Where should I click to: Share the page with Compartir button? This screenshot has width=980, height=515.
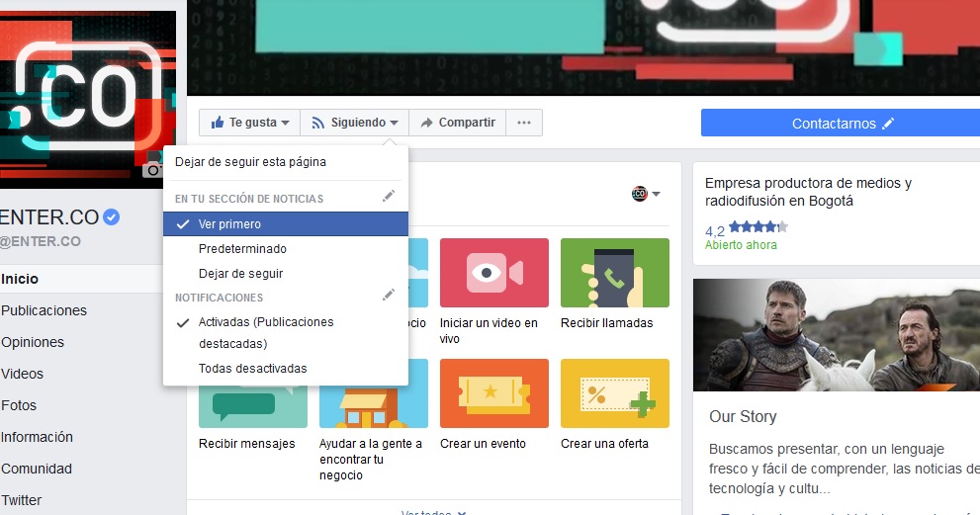(x=458, y=123)
